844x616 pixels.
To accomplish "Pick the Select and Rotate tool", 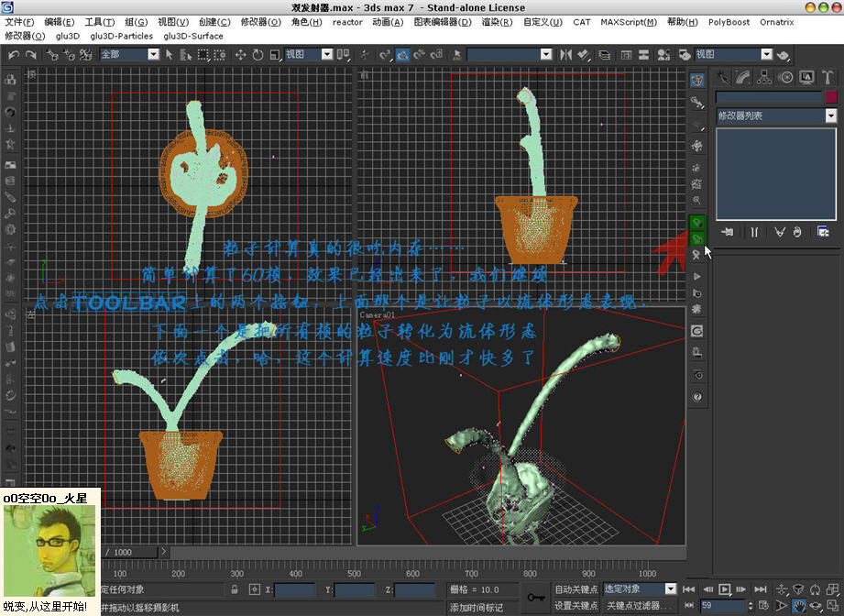I will tap(258, 54).
